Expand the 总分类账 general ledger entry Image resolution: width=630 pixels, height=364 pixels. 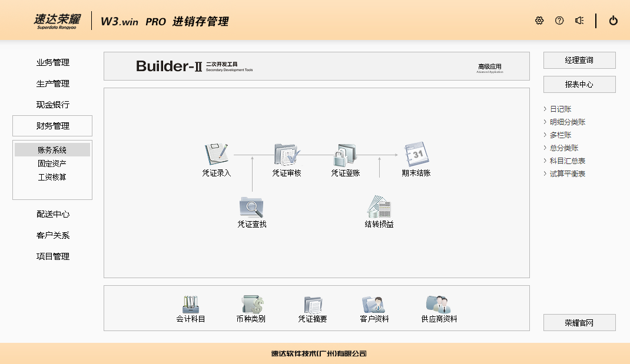[563, 148]
